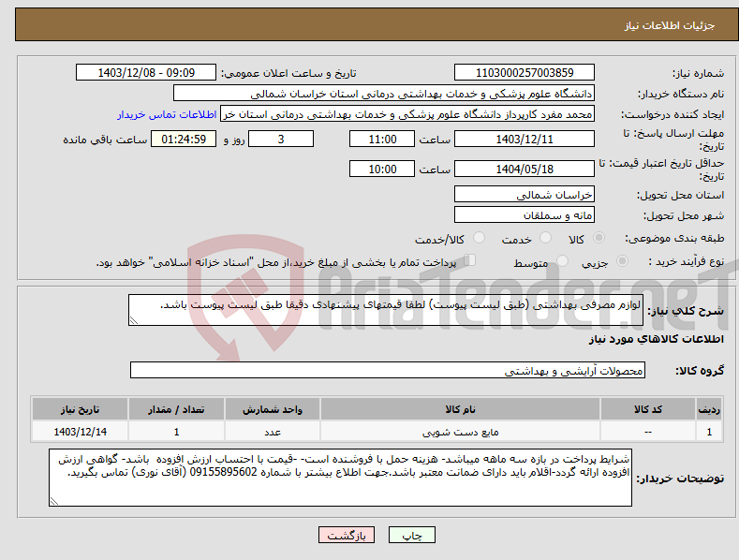Click the مایع دست شویی item cell
The image size is (739, 560).
coord(460,432)
